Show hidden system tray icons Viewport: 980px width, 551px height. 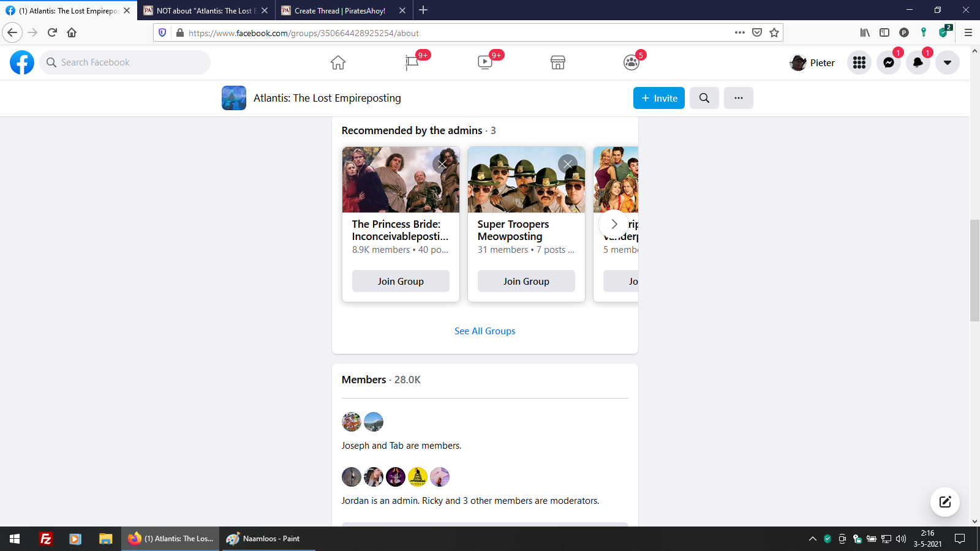click(x=812, y=539)
